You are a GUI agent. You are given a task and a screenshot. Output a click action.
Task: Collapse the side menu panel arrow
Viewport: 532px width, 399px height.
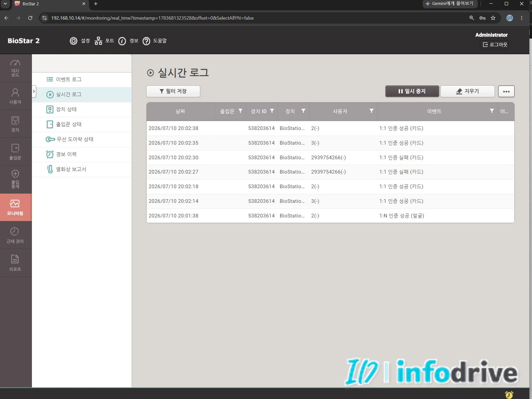34,91
